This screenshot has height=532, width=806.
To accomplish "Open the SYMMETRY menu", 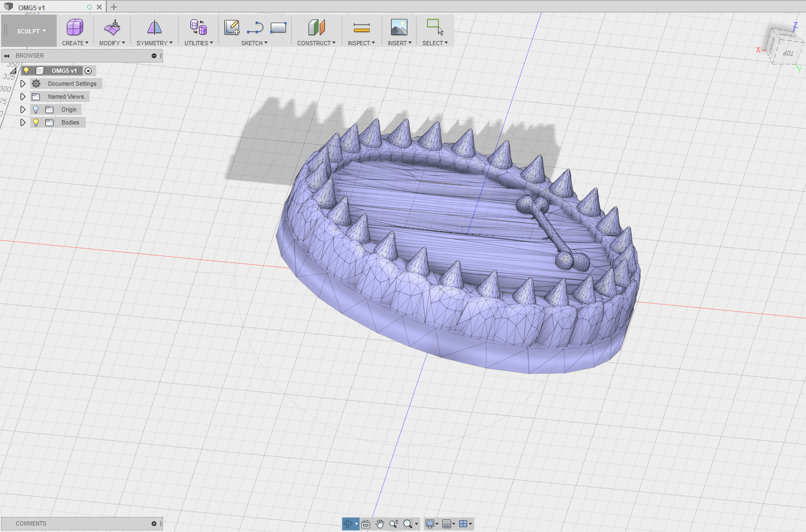I will click(154, 43).
